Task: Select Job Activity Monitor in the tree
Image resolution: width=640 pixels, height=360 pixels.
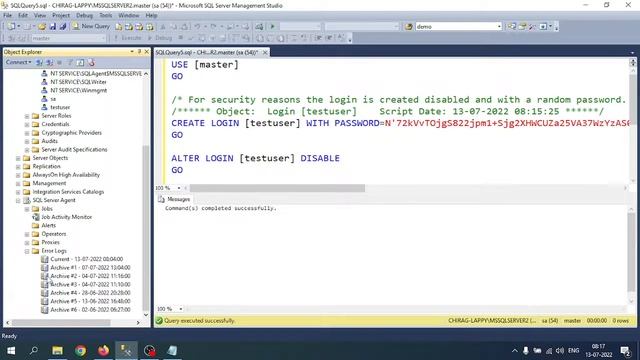Action: point(67,217)
